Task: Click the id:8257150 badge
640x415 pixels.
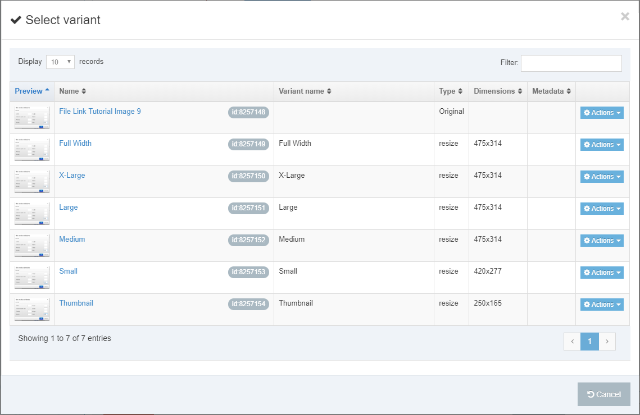Action: coord(248,176)
